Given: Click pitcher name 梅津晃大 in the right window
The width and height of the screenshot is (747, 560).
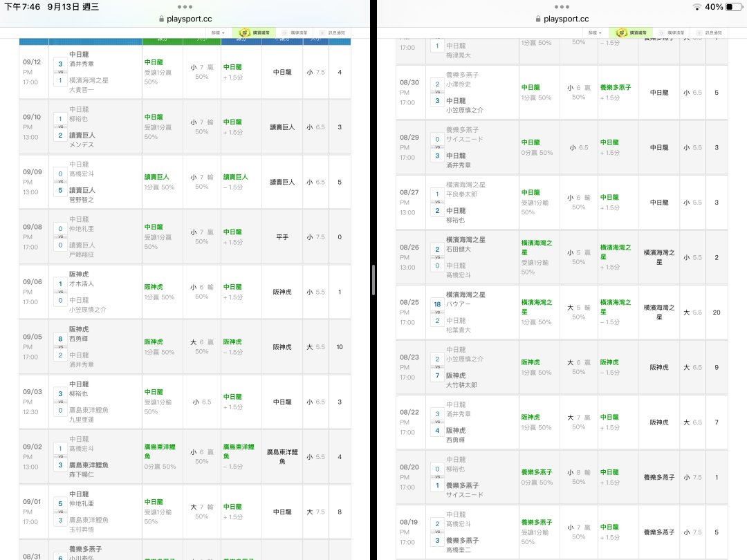Looking at the screenshot, I should [459, 55].
